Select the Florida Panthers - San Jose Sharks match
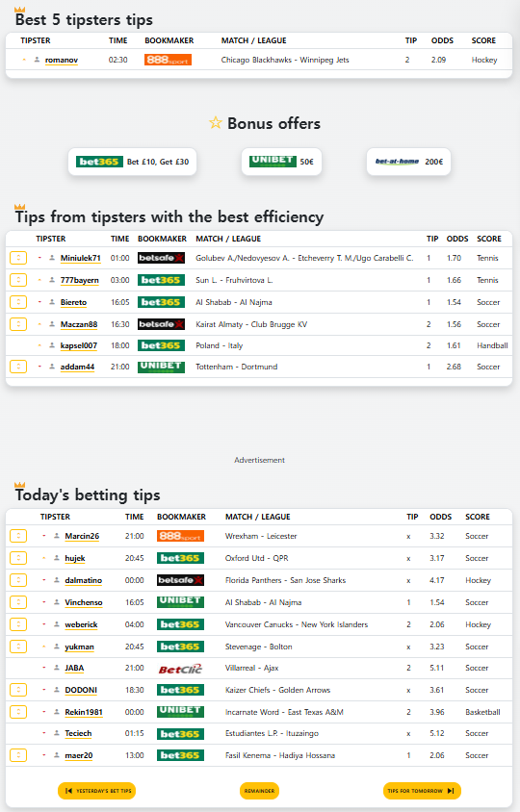Image resolution: width=520 pixels, height=812 pixels. 285,580
